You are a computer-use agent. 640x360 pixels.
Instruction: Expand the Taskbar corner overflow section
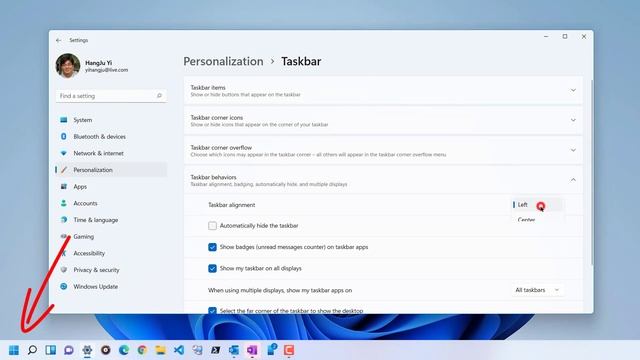tap(573, 150)
